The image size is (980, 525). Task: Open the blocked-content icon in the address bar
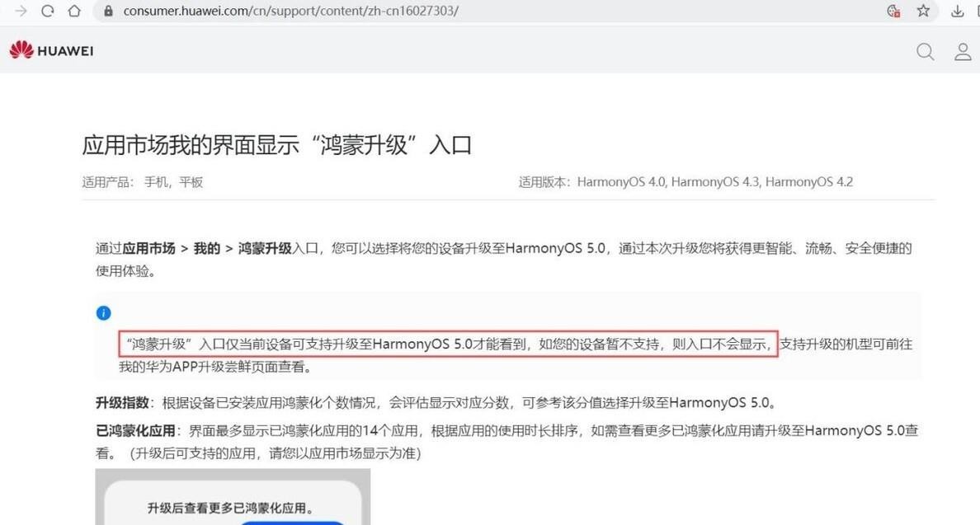coord(893,11)
